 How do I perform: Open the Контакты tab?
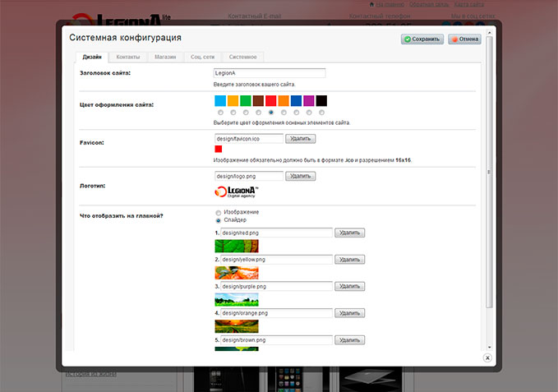point(128,57)
